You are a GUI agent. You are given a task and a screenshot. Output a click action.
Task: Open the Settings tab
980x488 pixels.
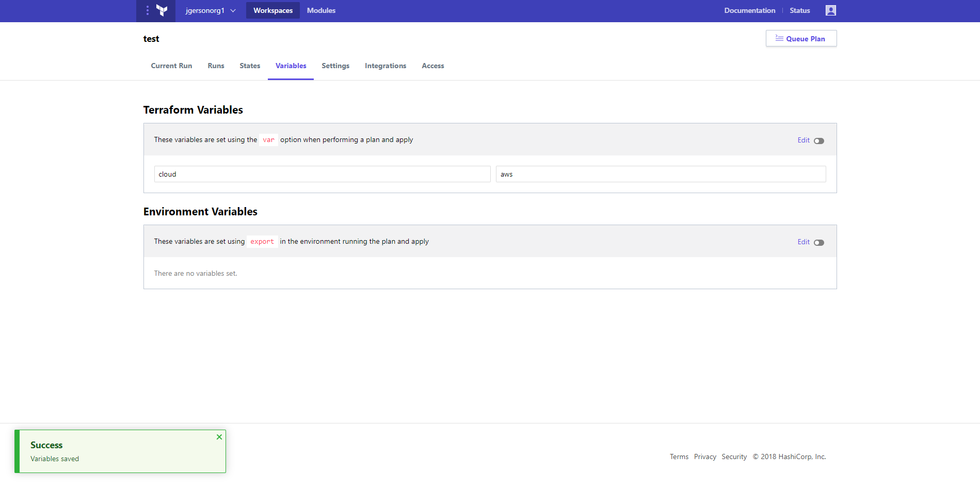[x=335, y=66]
